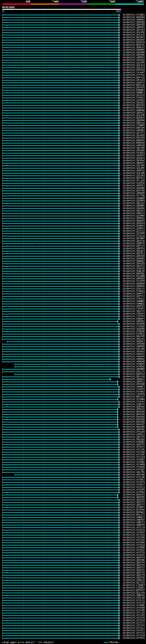
Task: Select label UniRef100_O02420
Action: 134,555
